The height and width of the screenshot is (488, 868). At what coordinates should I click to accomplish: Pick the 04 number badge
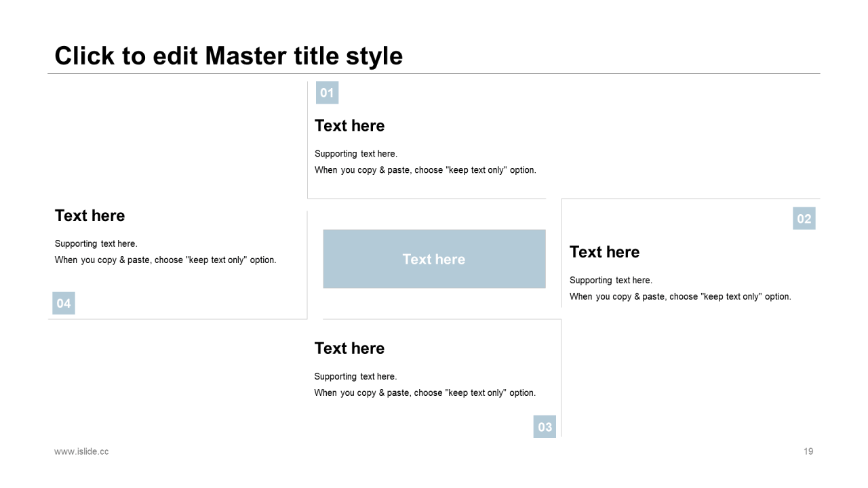pyautogui.click(x=64, y=303)
